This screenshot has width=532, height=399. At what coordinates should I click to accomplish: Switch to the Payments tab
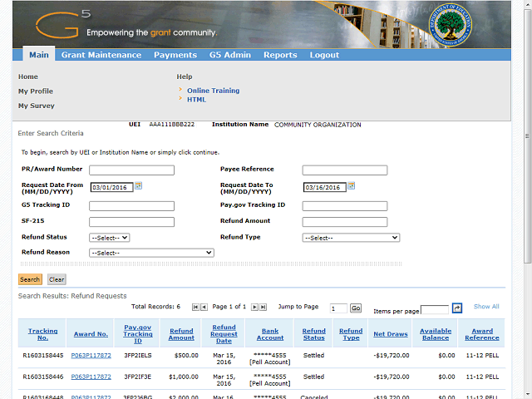[x=175, y=55]
